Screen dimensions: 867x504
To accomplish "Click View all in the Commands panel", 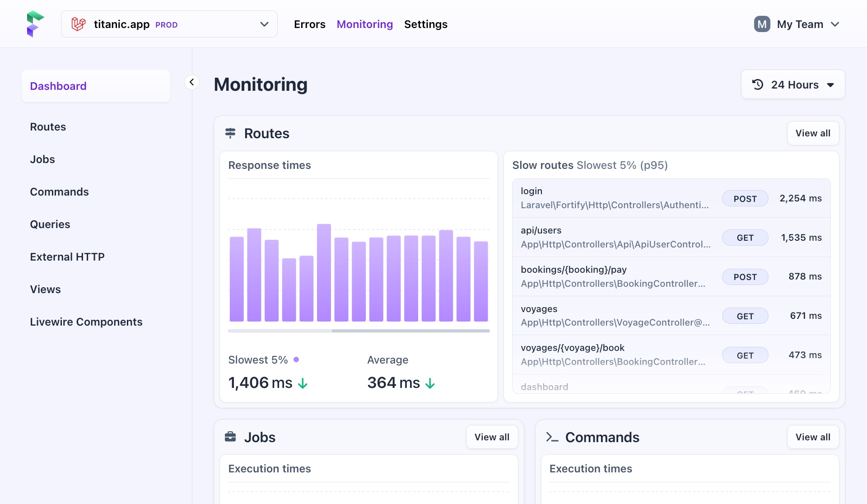I will [813, 437].
